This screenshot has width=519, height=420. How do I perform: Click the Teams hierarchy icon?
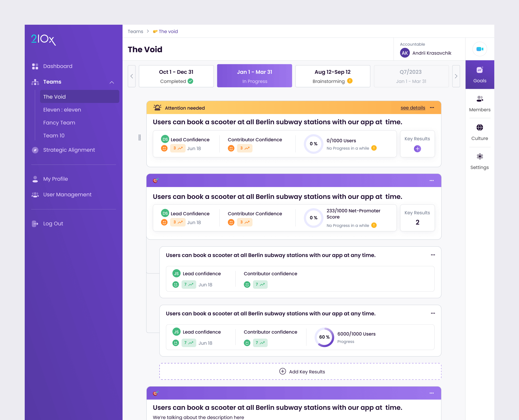pos(35,82)
